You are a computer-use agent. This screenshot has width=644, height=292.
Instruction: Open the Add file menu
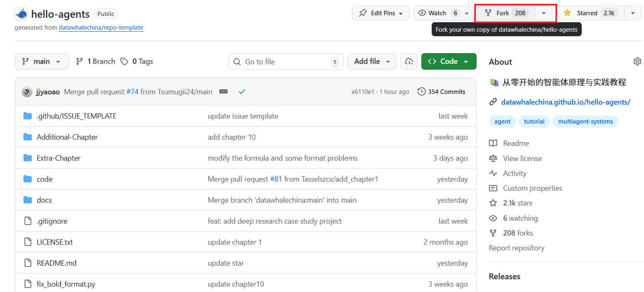[372, 61]
